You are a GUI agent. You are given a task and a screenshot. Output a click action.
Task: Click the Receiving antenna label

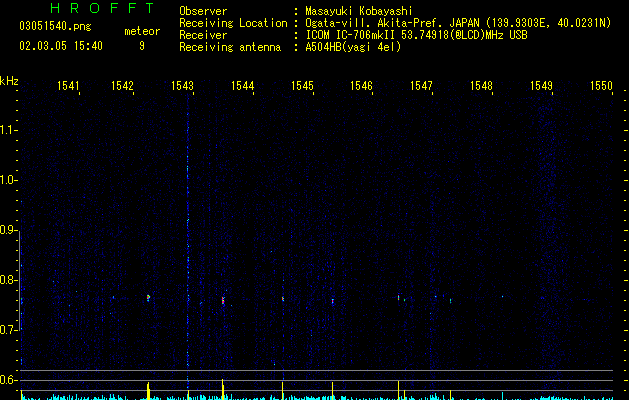click(x=230, y=47)
